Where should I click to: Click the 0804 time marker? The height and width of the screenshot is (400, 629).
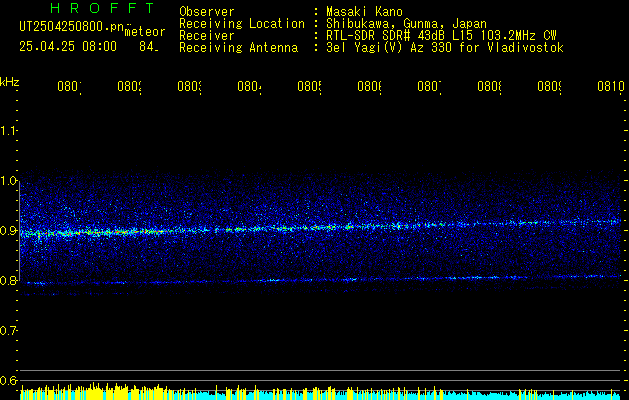pyautogui.click(x=250, y=86)
